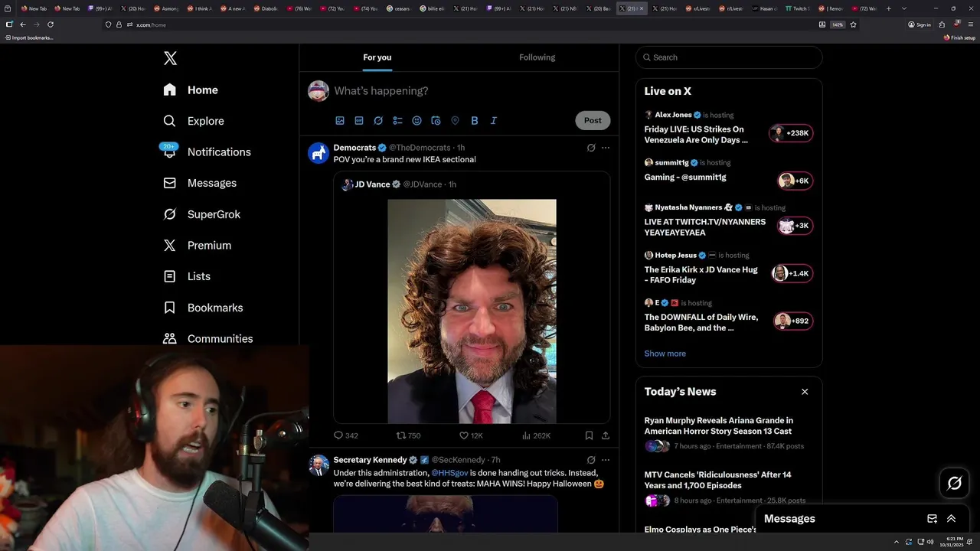
Task: Click the Search box on X
Action: [x=729, y=57]
